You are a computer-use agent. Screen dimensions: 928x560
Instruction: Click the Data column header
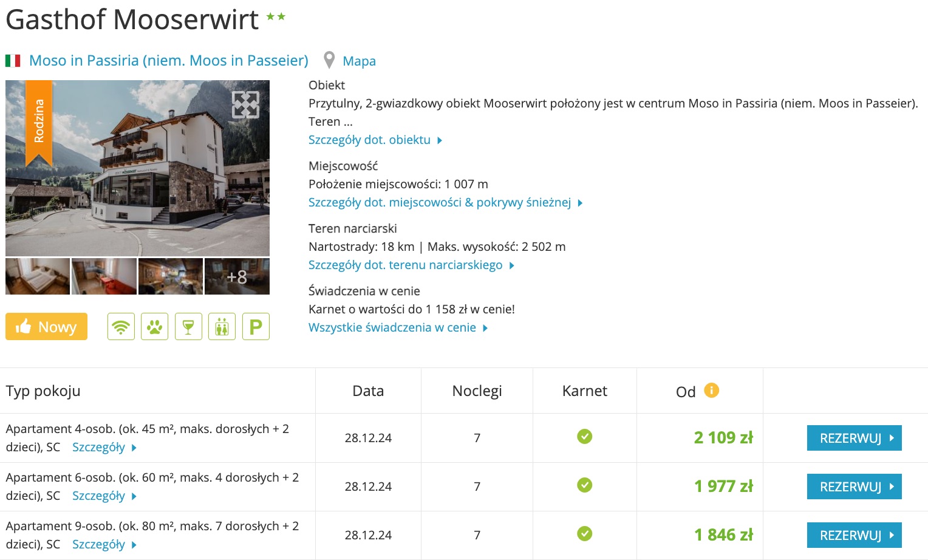click(x=368, y=391)
